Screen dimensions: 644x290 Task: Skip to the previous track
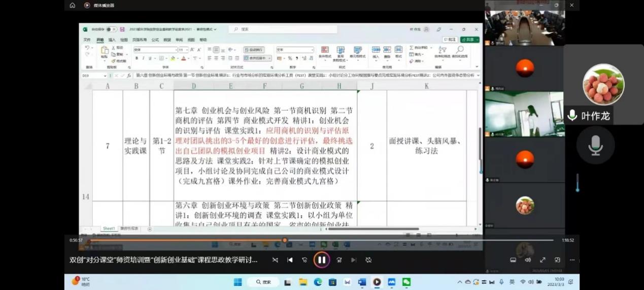(290, 260)
